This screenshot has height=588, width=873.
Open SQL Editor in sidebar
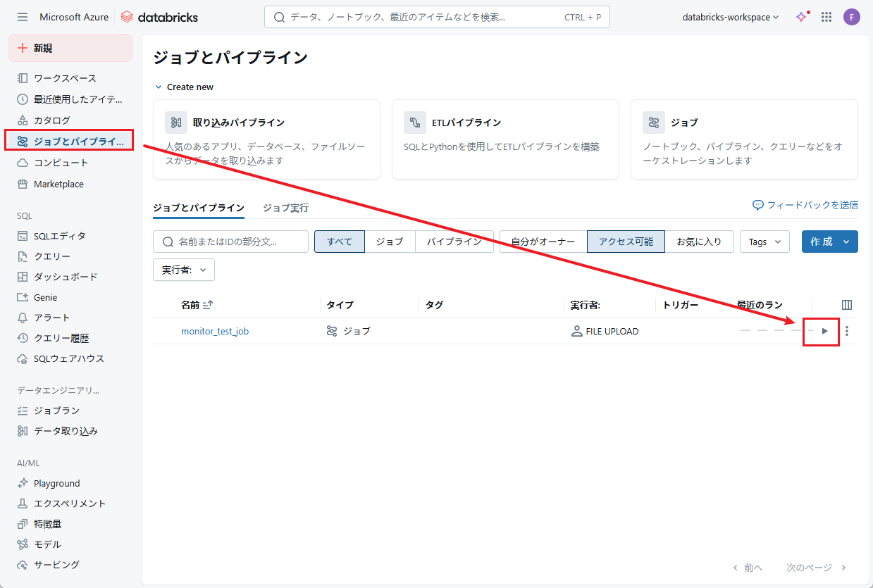60,236
